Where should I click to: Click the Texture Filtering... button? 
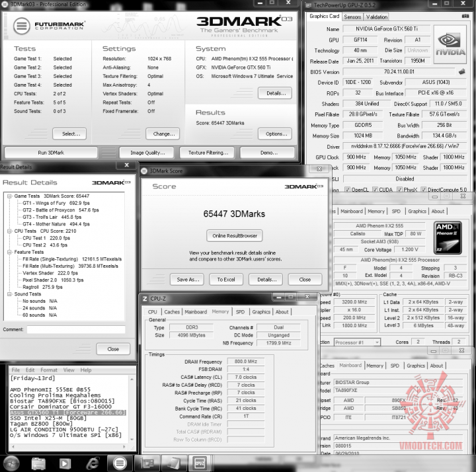pyautogui.click(x=208, y=153)
